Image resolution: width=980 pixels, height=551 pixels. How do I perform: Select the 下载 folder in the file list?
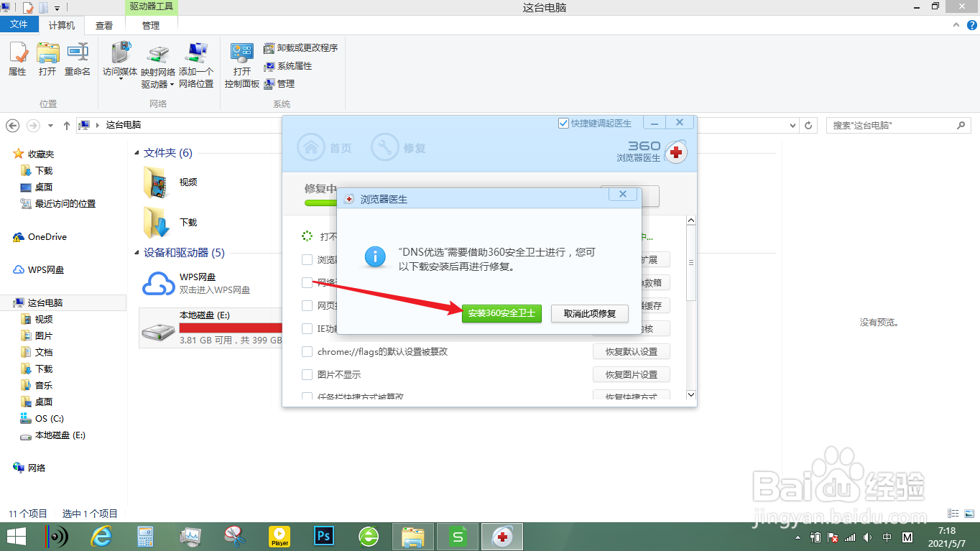point(171,223)
